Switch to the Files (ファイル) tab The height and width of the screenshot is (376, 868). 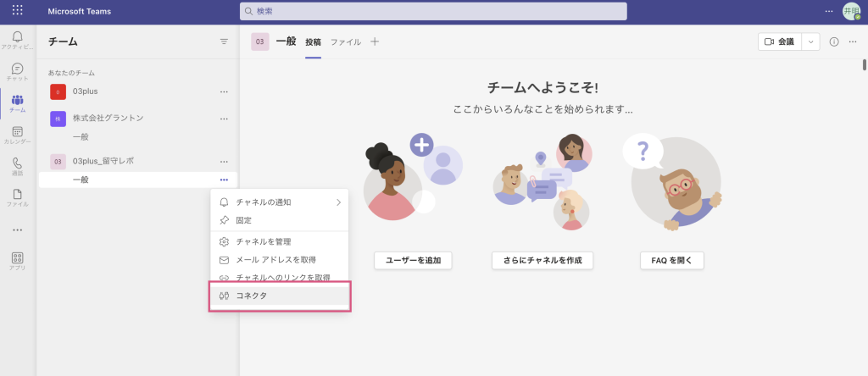pyautogui.click(x=345, y=41)
